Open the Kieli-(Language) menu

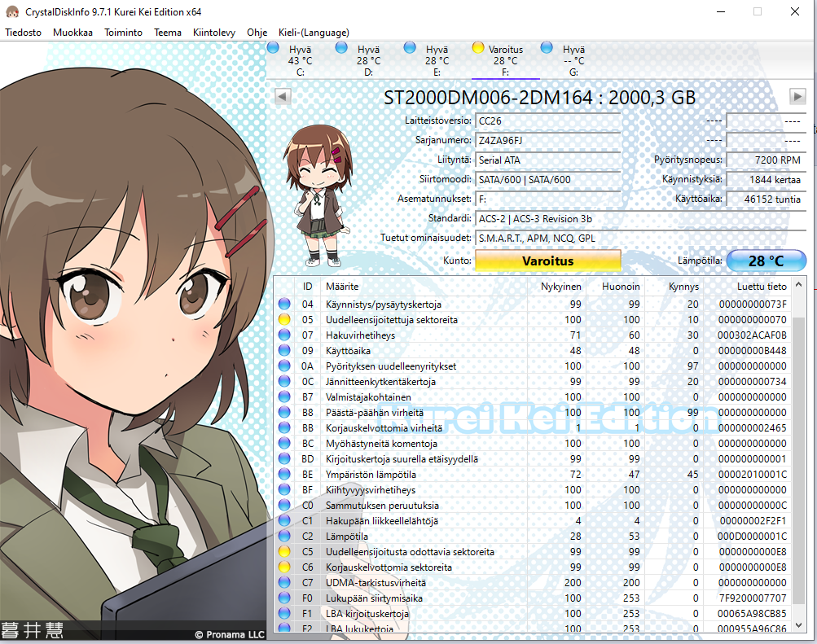pos(314,33)
